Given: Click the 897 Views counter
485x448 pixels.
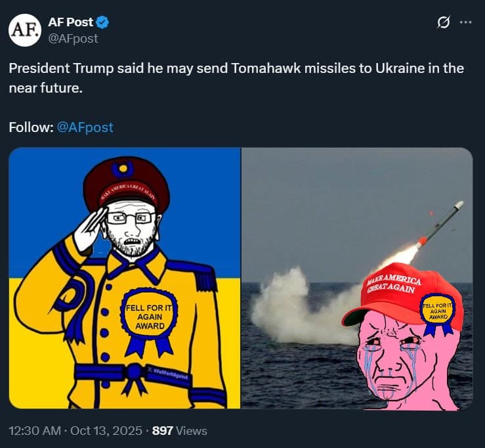Looking at the screenshot, I should click(179, 431).
